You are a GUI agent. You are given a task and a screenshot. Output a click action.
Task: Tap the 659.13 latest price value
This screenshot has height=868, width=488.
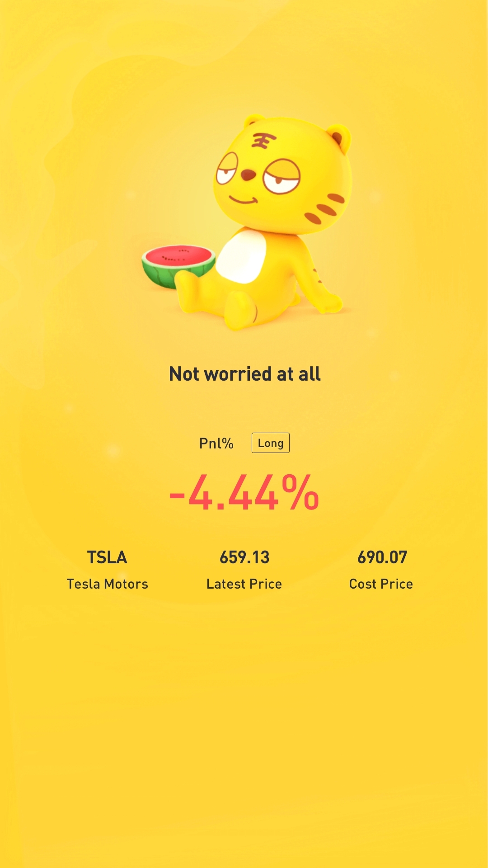point(244,557)
